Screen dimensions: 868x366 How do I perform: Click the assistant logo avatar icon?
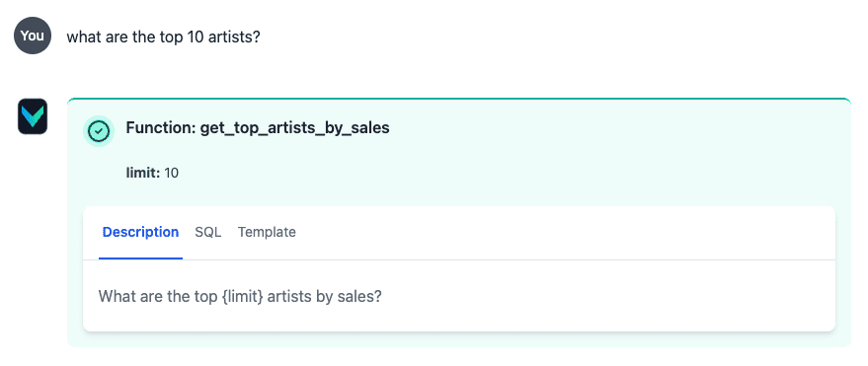pos(33,116)
